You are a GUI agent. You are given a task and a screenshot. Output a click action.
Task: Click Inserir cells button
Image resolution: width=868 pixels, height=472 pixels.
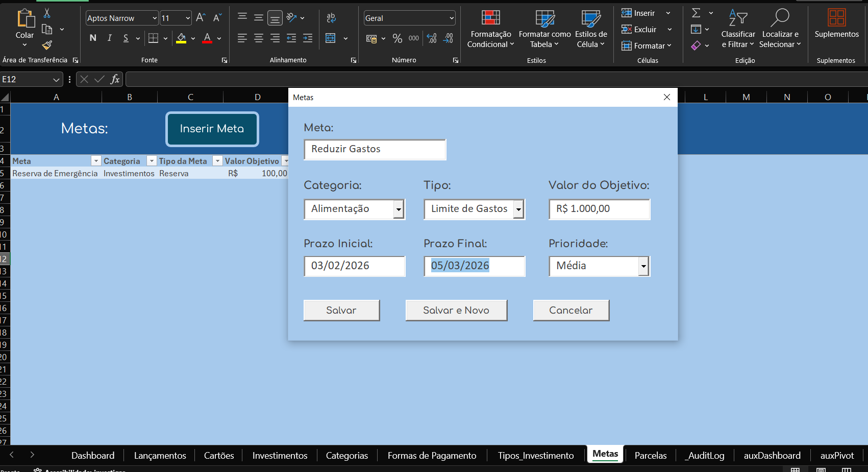tap(638, 13)
